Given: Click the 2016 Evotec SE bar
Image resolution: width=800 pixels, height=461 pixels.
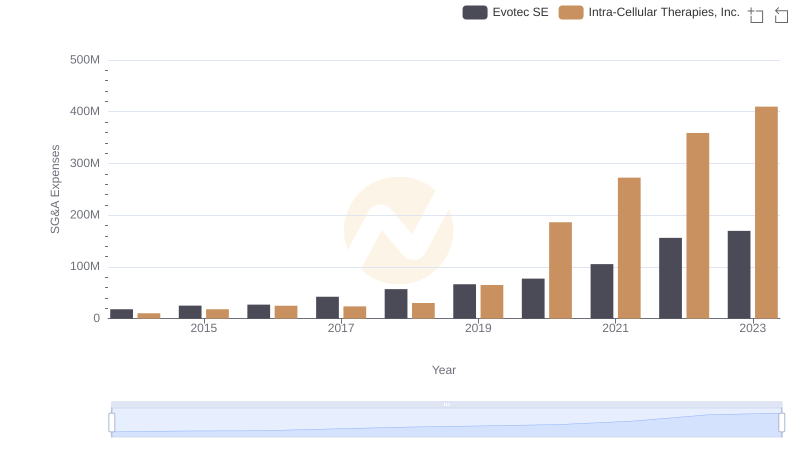Looking at the screenshot, I should tap(259, 312).
